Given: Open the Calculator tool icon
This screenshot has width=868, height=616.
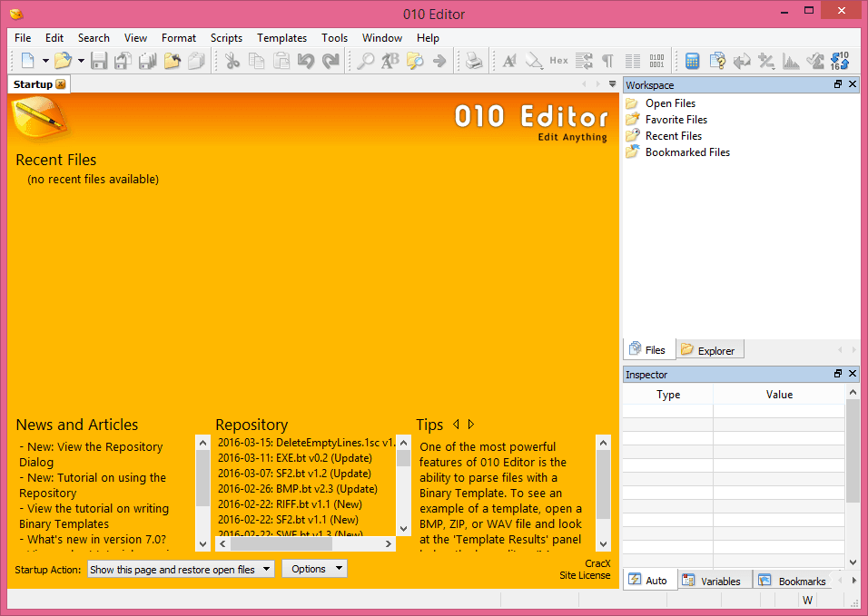Looking at the screenshot, I should (692, 60).
